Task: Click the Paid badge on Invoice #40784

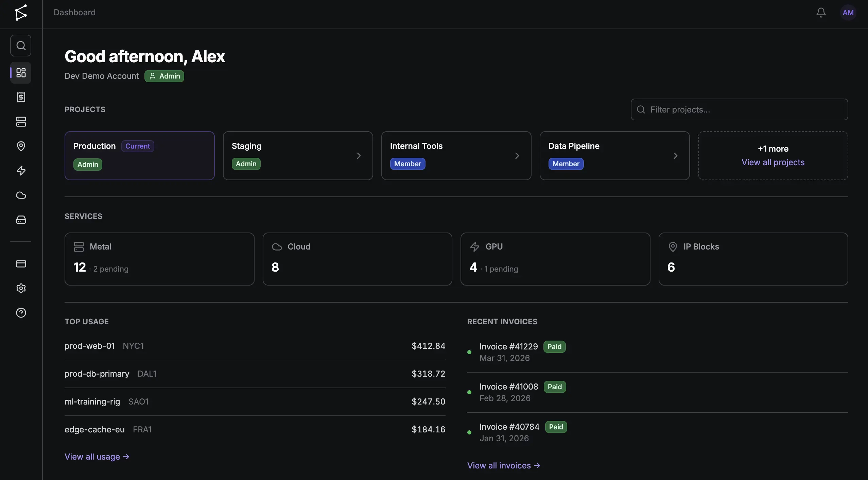Action: (x=556, y=427)
